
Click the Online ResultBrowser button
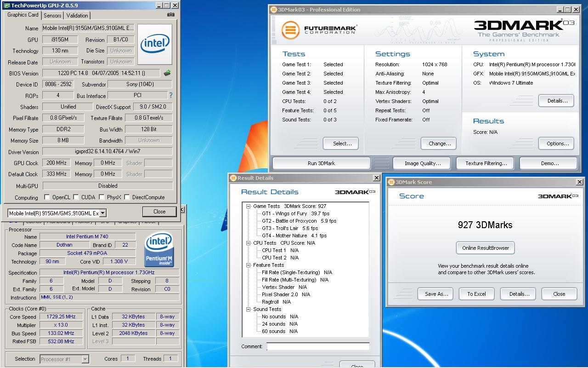coord(486,248)
